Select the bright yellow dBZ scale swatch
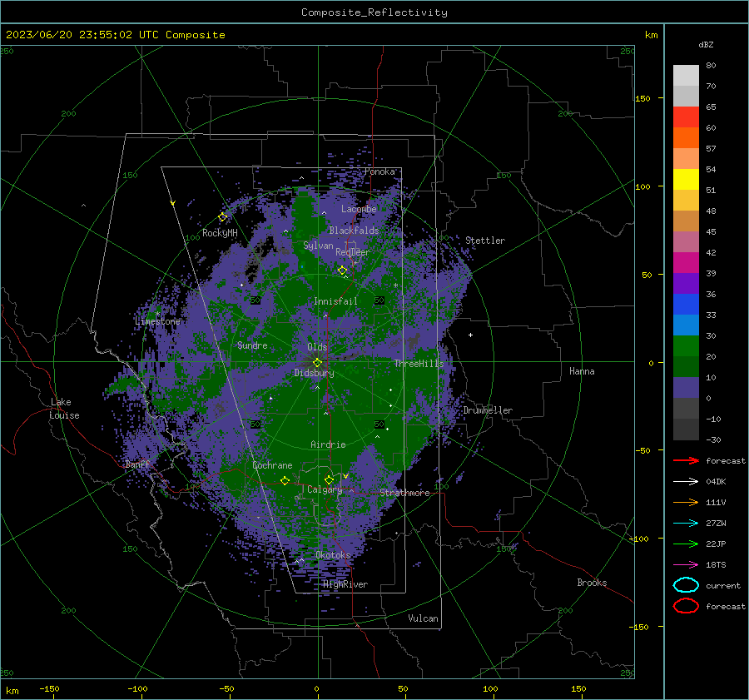This screenshot has height=700, width=749. coord(686,179)
